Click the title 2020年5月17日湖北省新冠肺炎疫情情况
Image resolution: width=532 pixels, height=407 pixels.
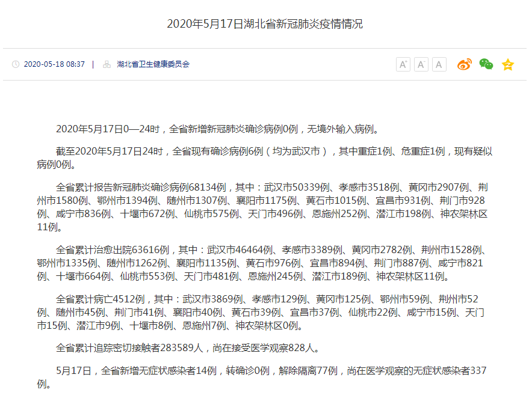click(265, 23)
